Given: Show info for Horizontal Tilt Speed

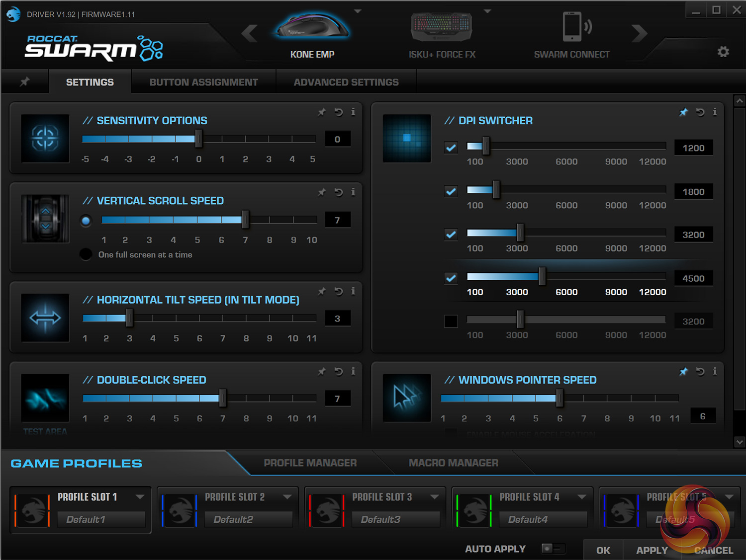Looking at the screenshot, I should tap(353, 291).
